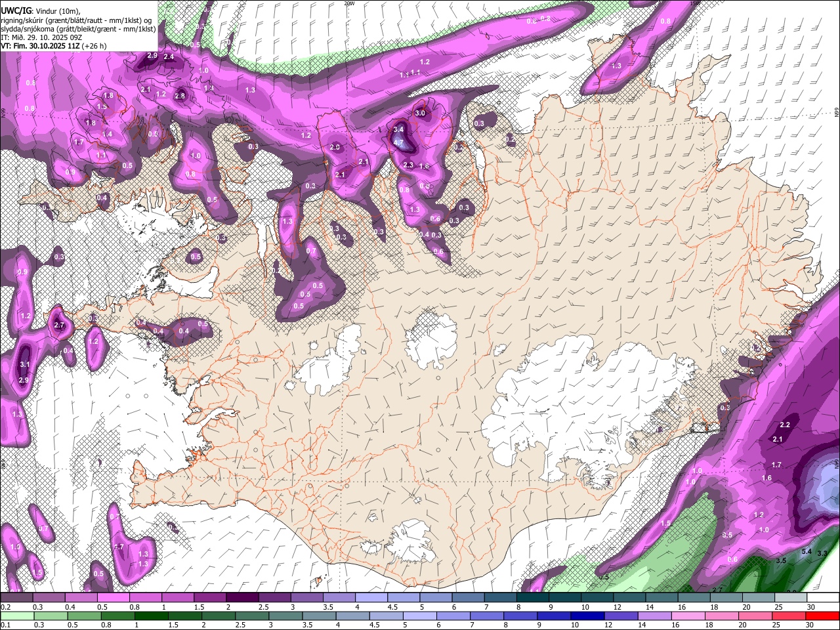This screenshot has height=630, width=840.
Task: Click the 0.2 label in the color legend
Action: pos(5,608)
